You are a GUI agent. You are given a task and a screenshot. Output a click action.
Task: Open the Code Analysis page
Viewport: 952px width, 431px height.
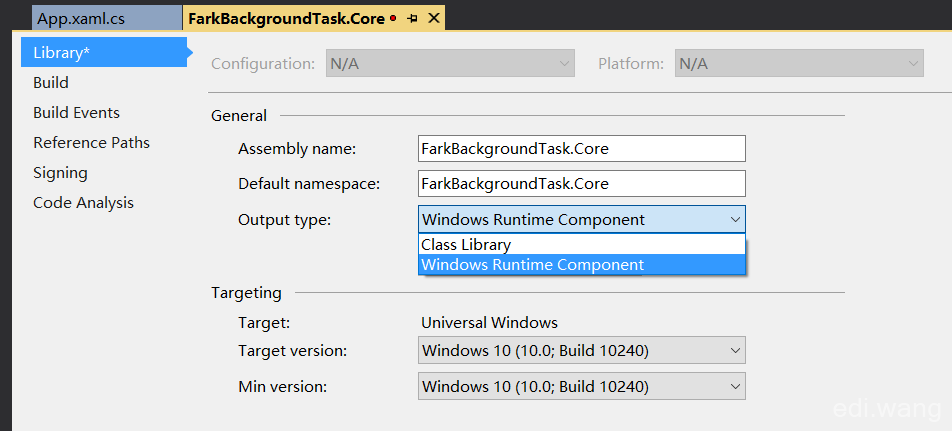pos(83,203)
